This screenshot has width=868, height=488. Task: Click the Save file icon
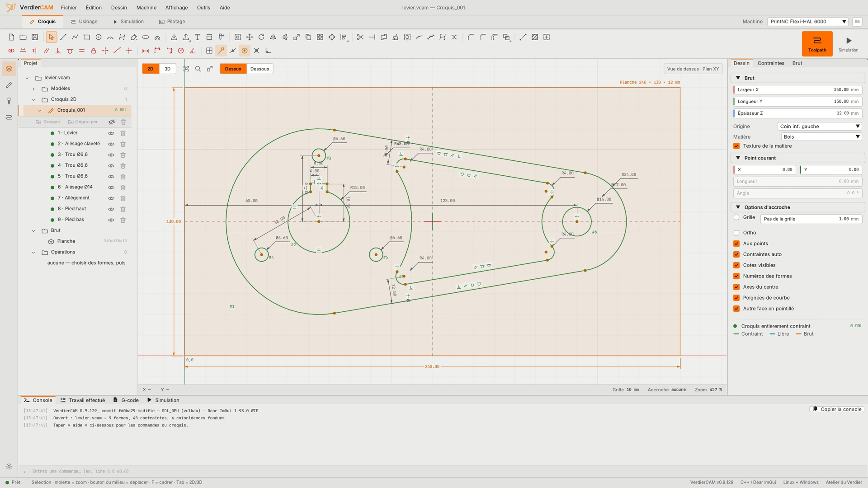35,37
